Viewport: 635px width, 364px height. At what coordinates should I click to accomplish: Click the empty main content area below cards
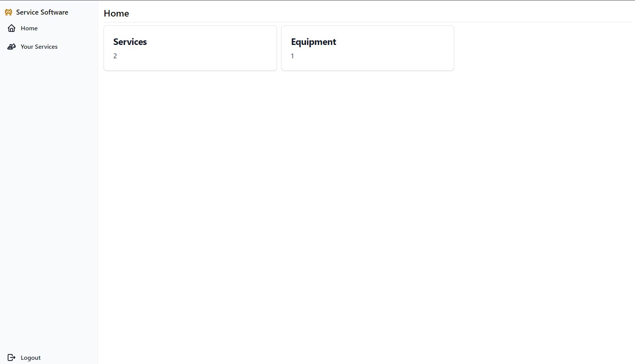tap(365, 211)
